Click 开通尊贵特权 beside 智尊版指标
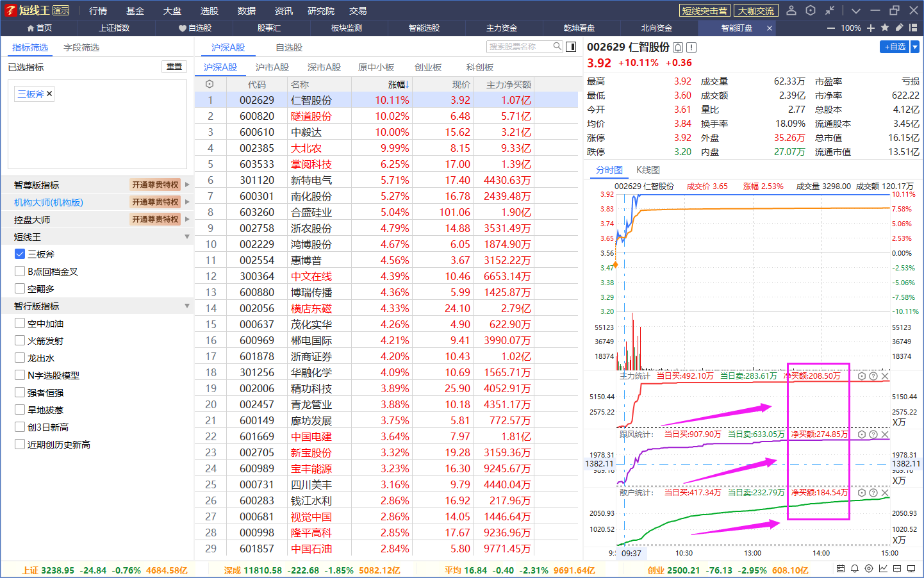 (x=155, y=185)
